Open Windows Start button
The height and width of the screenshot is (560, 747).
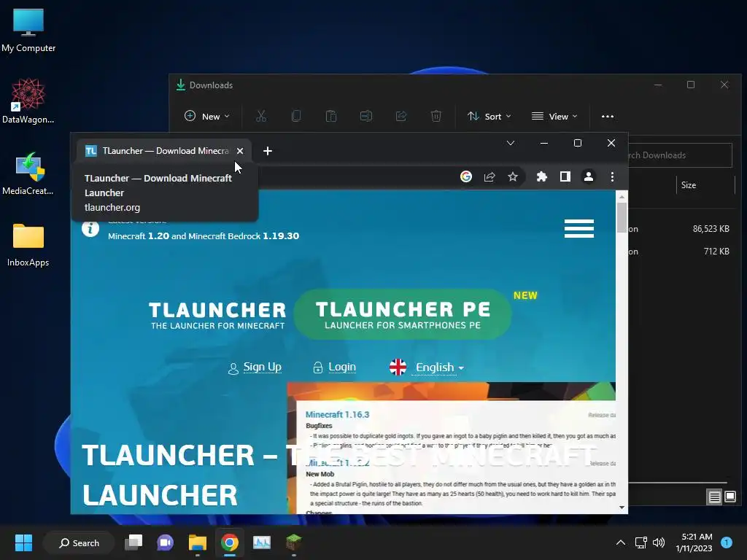tap(23, 542)
